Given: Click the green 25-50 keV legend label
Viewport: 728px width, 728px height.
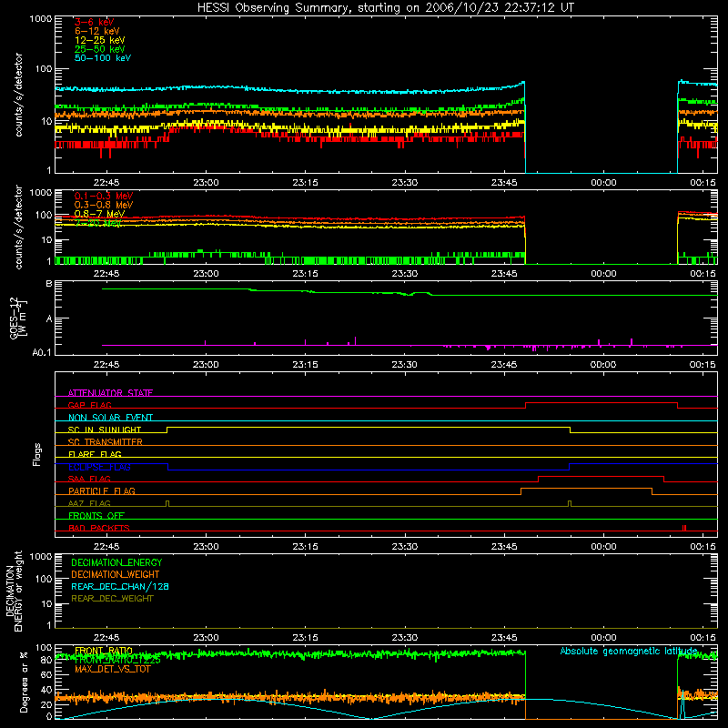Looking at the screenshot, I should 100,49.
